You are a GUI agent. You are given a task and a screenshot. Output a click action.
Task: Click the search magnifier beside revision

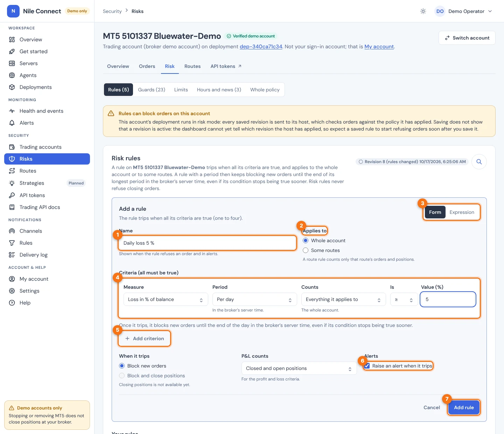(x=479, y=162)
